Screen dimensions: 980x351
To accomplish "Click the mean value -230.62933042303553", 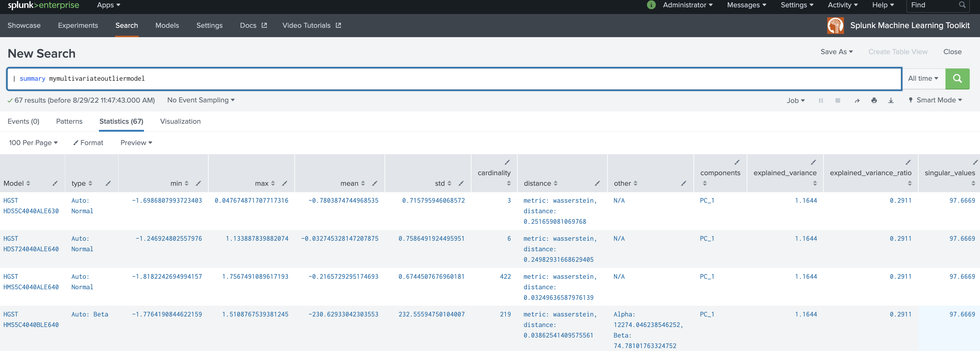I will [343, 314].
